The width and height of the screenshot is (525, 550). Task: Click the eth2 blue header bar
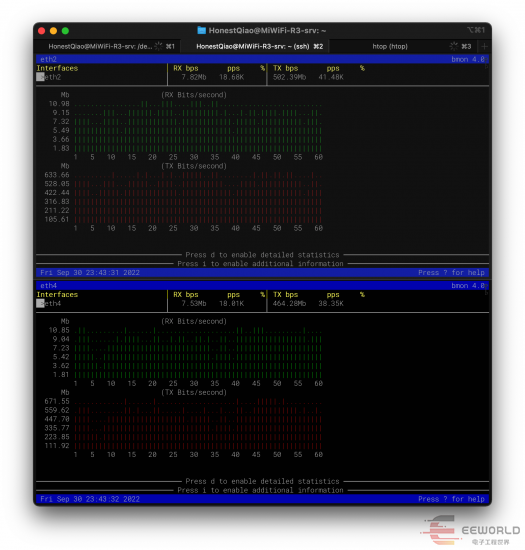(x=262, y=59)
